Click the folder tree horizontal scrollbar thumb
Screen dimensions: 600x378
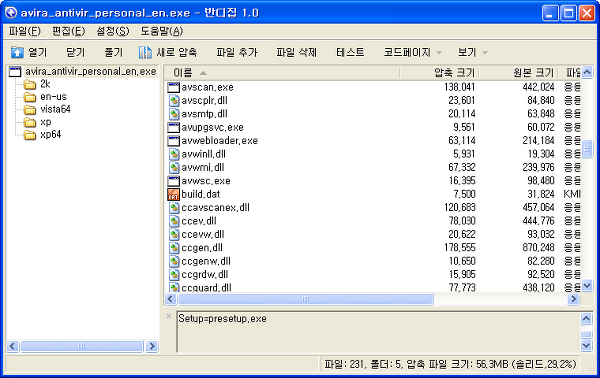point(82,346)
